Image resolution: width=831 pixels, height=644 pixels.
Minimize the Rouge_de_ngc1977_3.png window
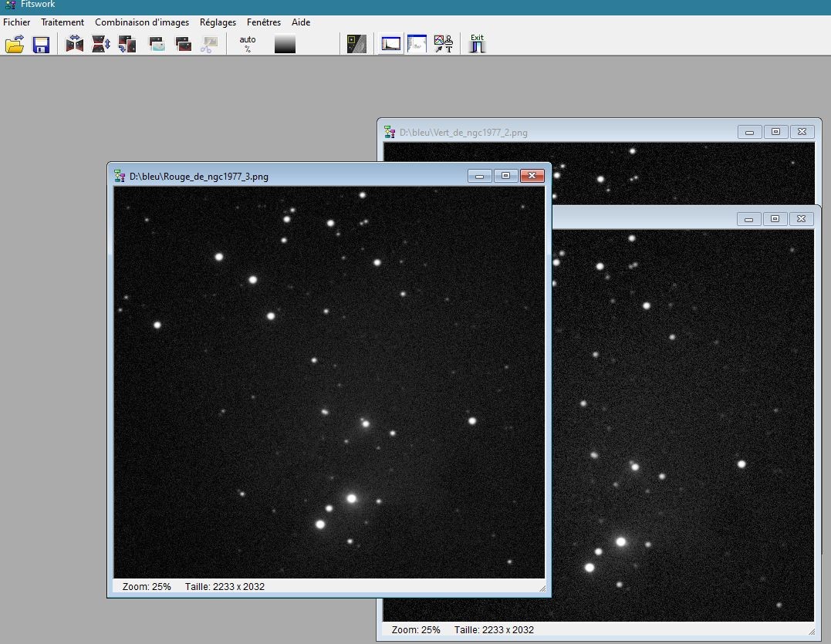coord(480,176)
